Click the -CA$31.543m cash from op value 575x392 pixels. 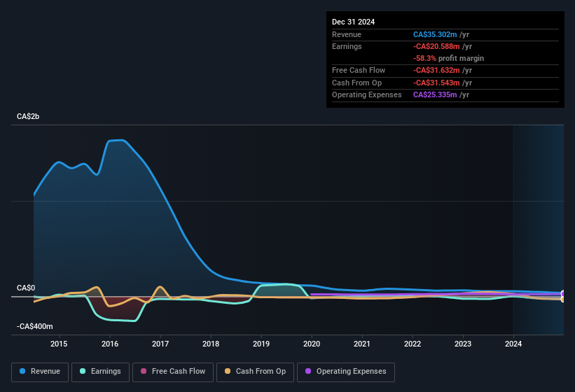pyautogui.click(x=436, y=83)
